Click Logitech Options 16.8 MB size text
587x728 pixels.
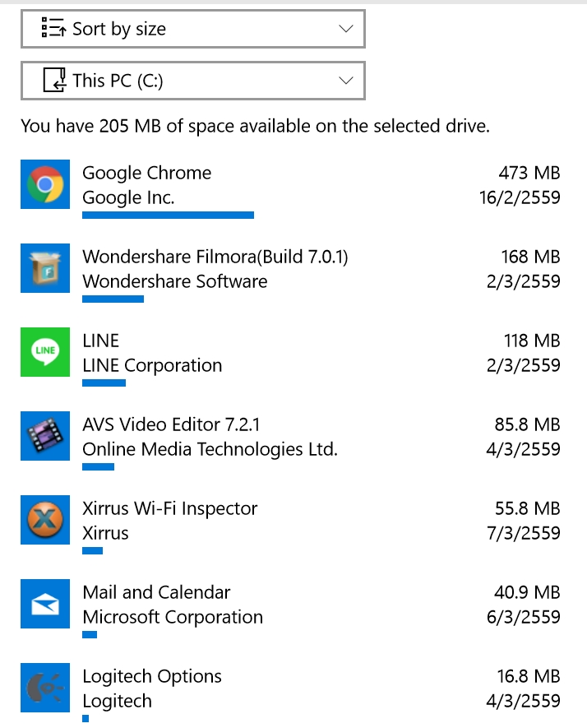[x=529, y=676]
